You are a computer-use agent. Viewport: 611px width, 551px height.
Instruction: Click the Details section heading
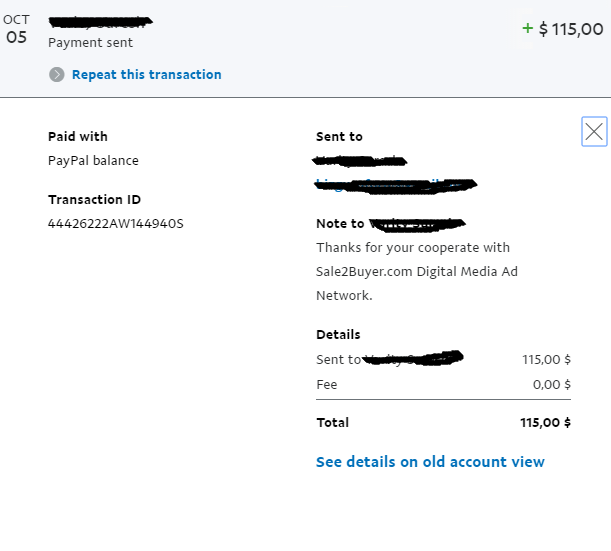point(338,334)
